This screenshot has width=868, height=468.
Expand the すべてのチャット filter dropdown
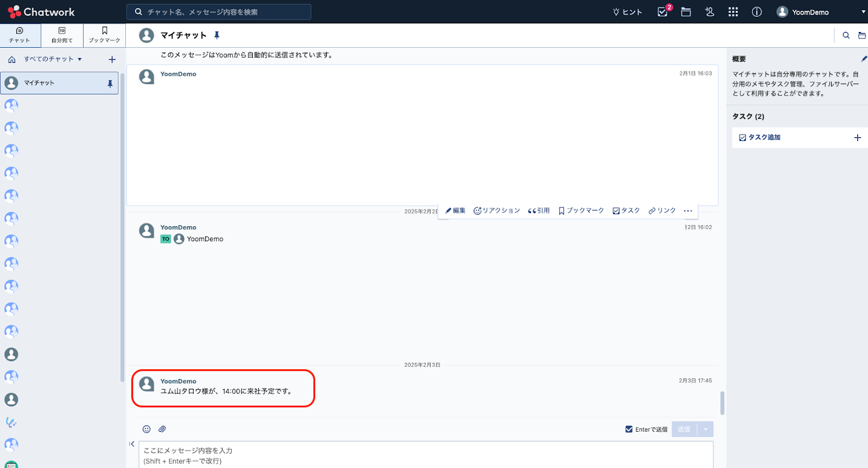[53, 59]
